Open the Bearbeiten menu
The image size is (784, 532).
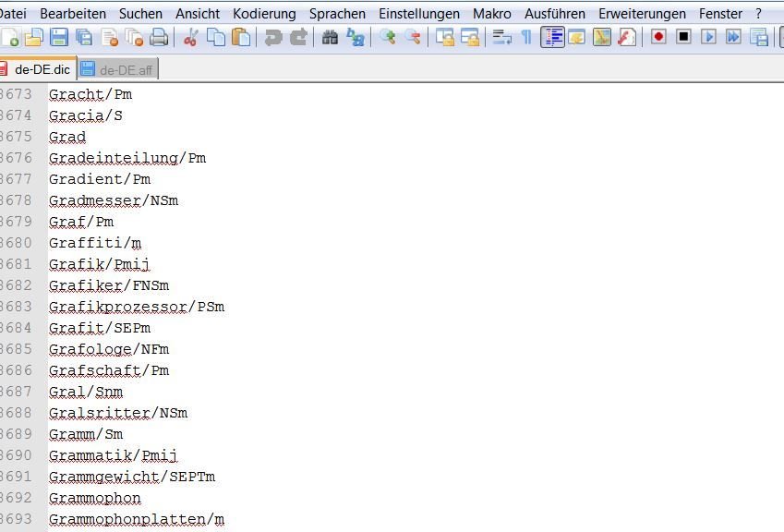point(73,14)
